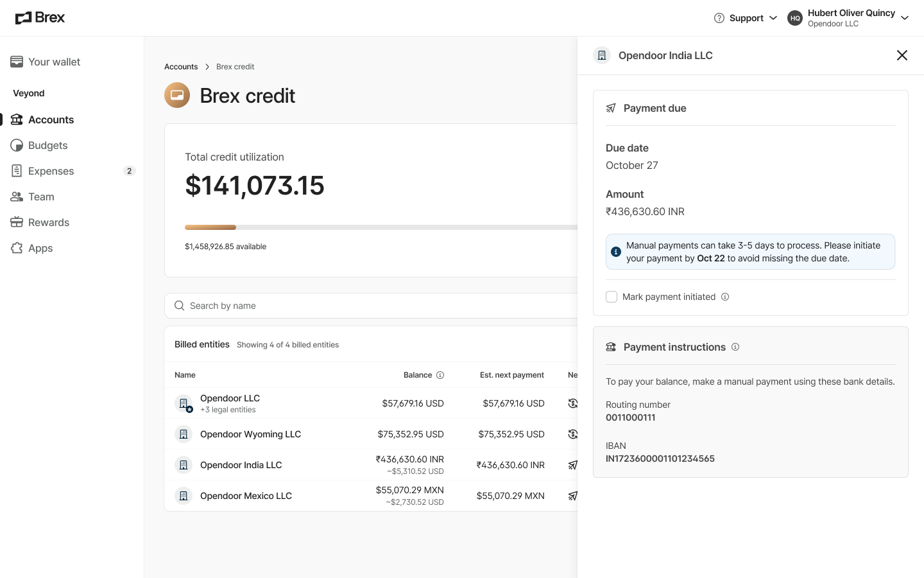924x578 pixels.
Task: Open Team section
Action: tap(41, 197)
